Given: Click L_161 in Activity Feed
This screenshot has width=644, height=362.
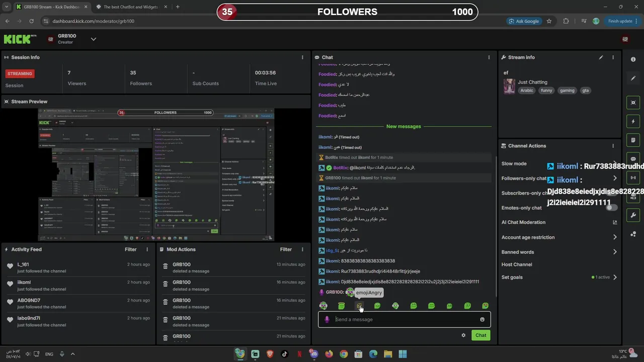Looking at the screenshot, I should [23, 264].
